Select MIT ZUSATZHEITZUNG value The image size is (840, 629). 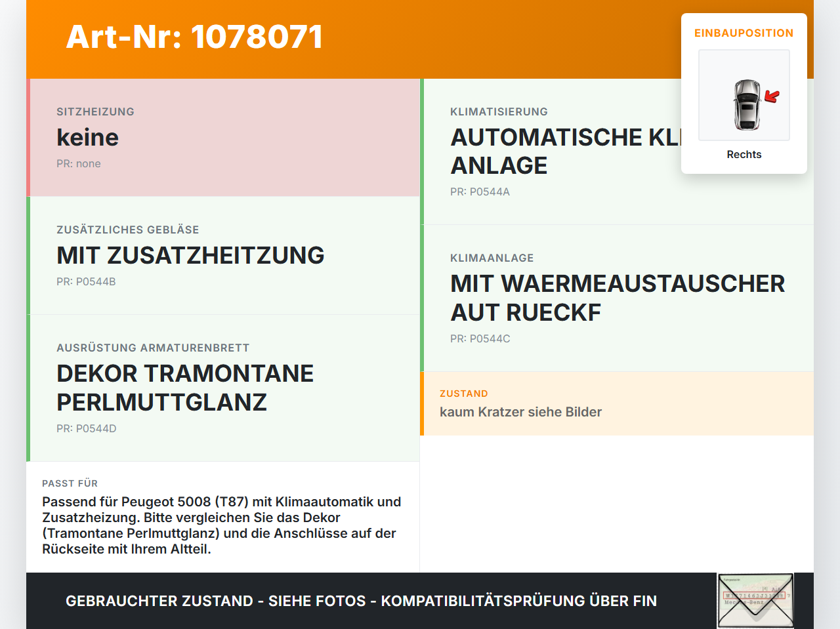click(x=190, y=256)
